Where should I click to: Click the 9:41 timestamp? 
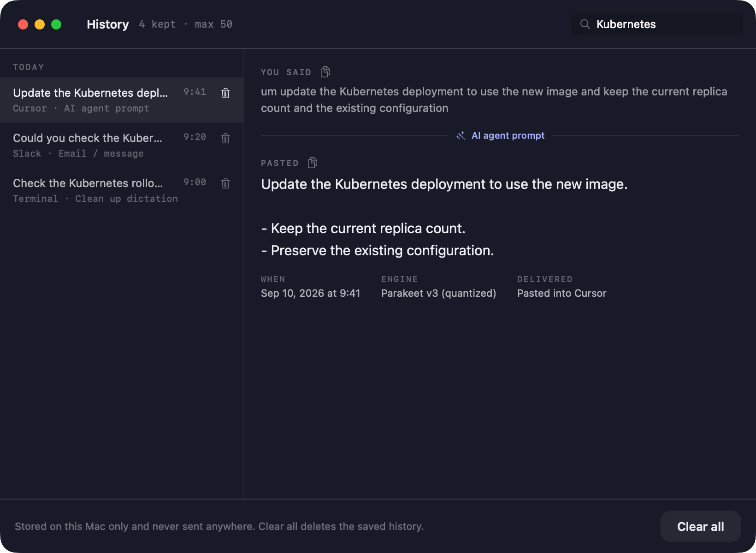195,92
